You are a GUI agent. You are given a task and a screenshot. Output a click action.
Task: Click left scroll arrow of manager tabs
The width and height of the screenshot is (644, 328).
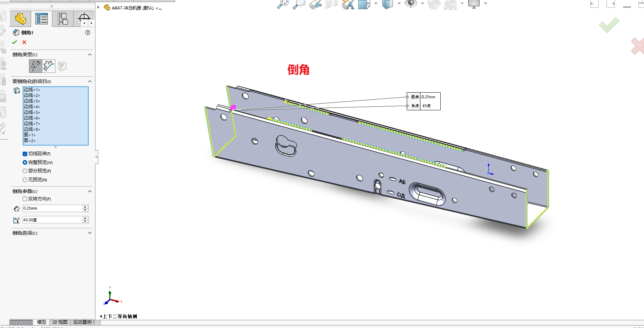(x=85, y=23)
